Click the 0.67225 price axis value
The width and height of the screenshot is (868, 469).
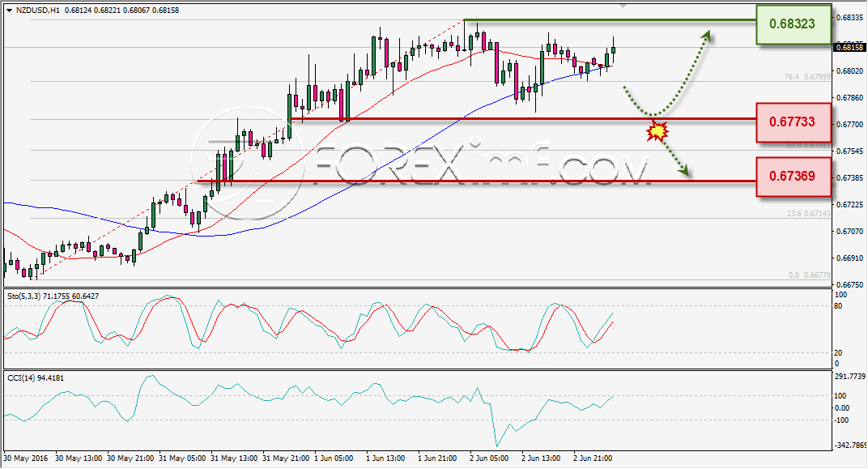point(849,204)
